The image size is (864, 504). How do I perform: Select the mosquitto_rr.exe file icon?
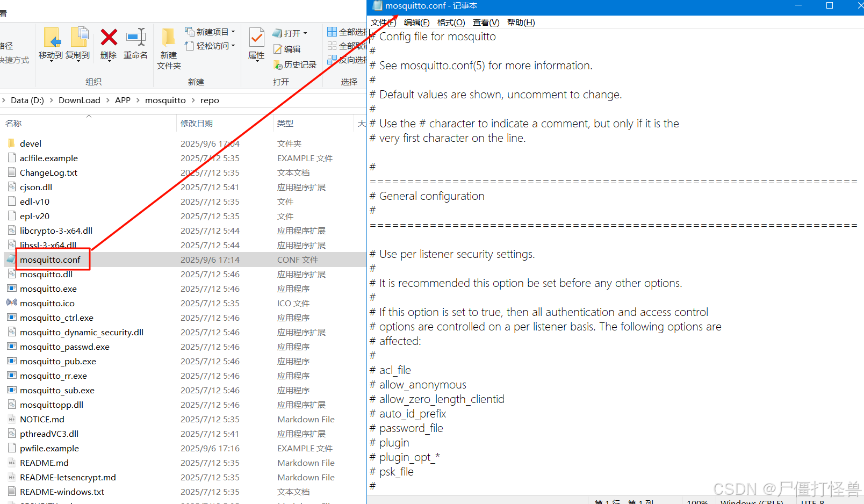point(11,375)
